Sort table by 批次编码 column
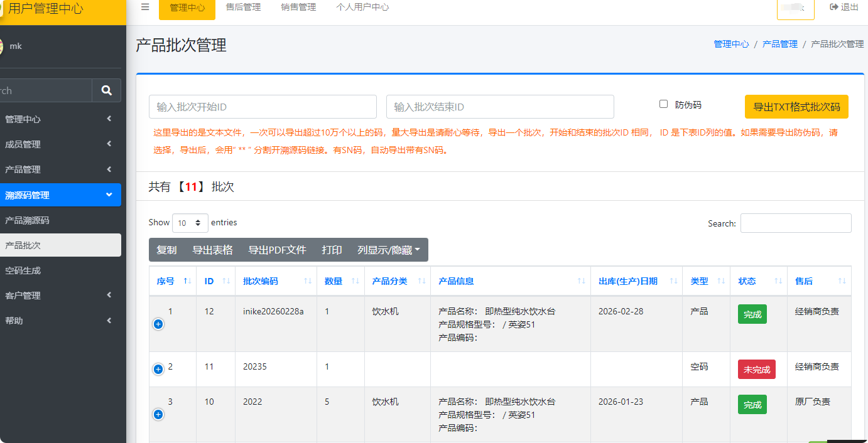 [x=276, y=281]
